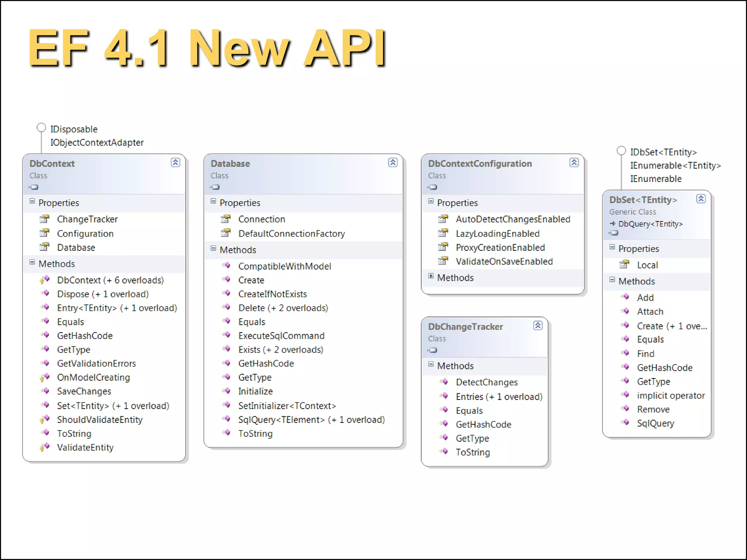The height and width of the screenshot is (560, 747).
Task: Click the LazyLoadingEnabled property icon
Action: 443,233
